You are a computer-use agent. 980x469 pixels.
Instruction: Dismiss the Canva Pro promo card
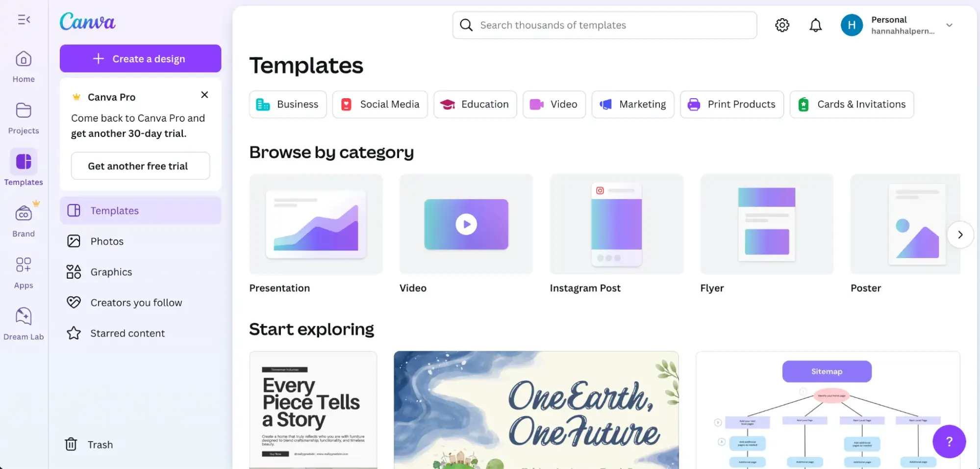[x=204, y=95]
